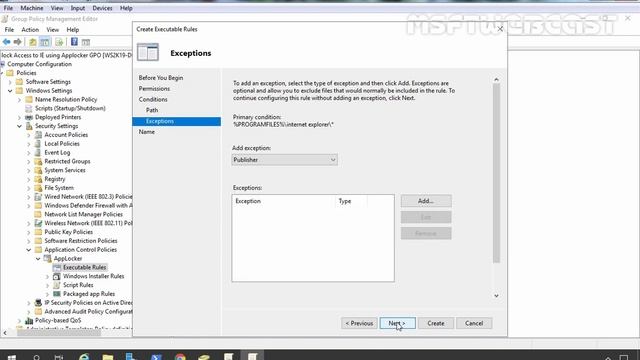Open the editor's File menu
This screenshot has width=640, height=360.
[9, 30]
